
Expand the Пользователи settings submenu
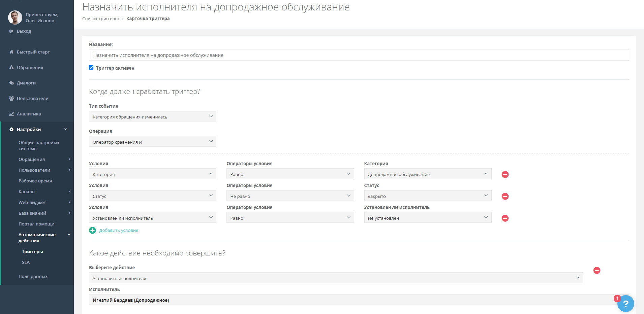(70, 170)
